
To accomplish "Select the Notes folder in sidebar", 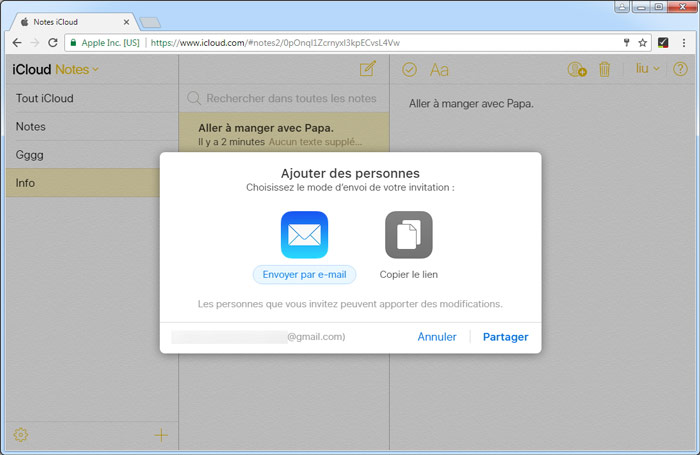I will (x=92, y=126).
